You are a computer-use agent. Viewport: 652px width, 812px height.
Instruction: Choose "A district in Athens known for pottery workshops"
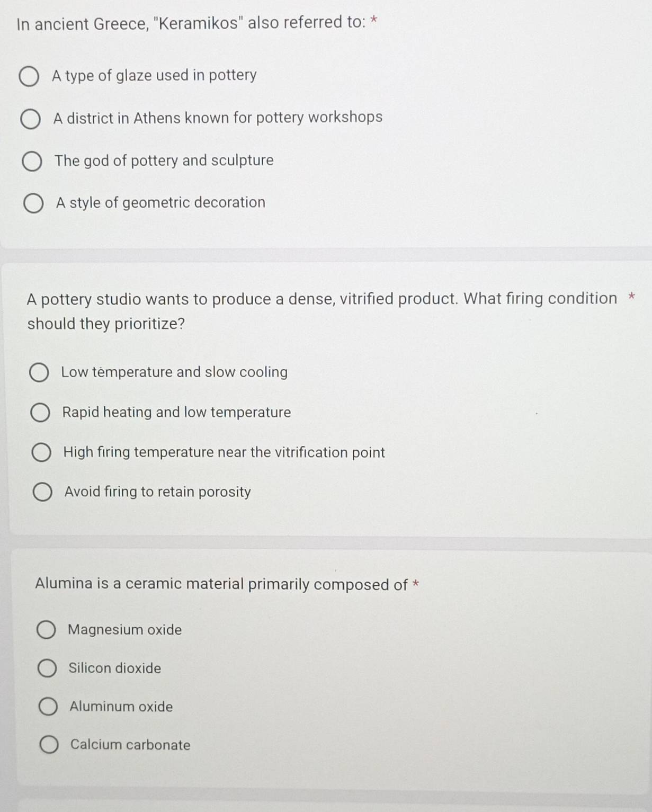30,119
